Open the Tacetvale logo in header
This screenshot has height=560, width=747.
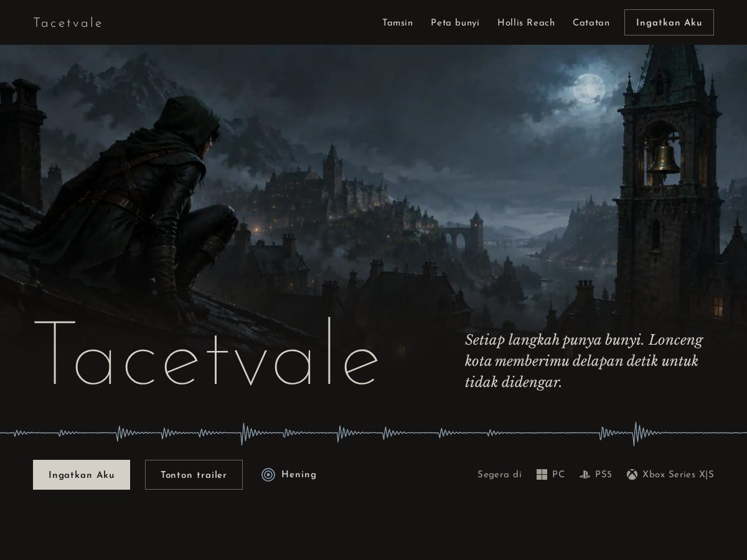pos(68,23)
